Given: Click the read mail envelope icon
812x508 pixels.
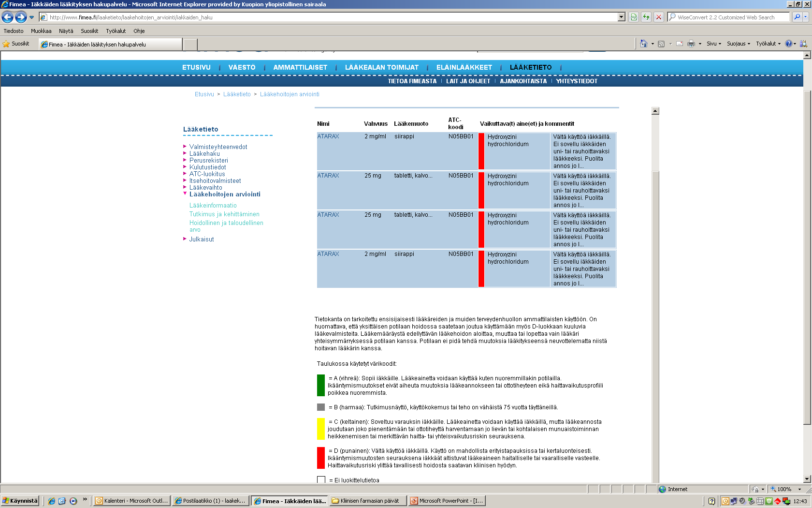Looking at the screenshot, I should coord(680,44).
